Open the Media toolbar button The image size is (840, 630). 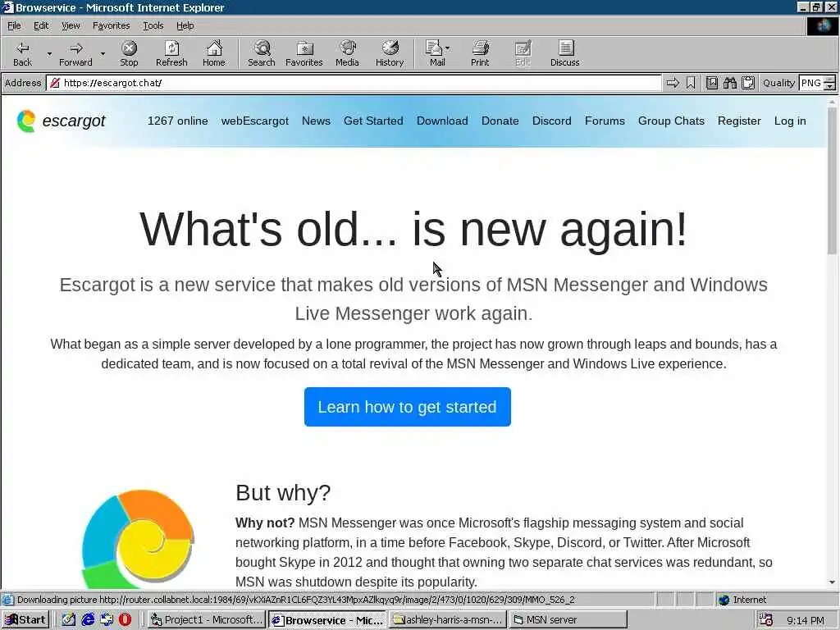coord(347,53)
